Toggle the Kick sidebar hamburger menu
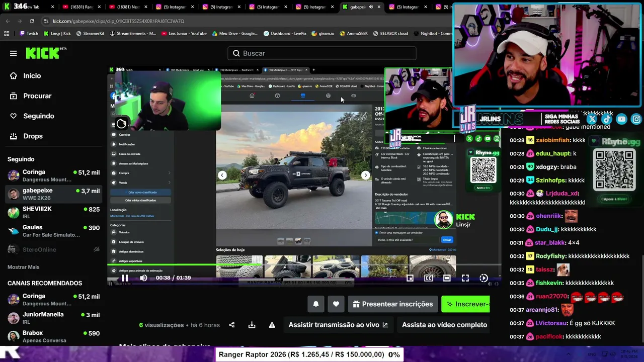 coord(13,53)
